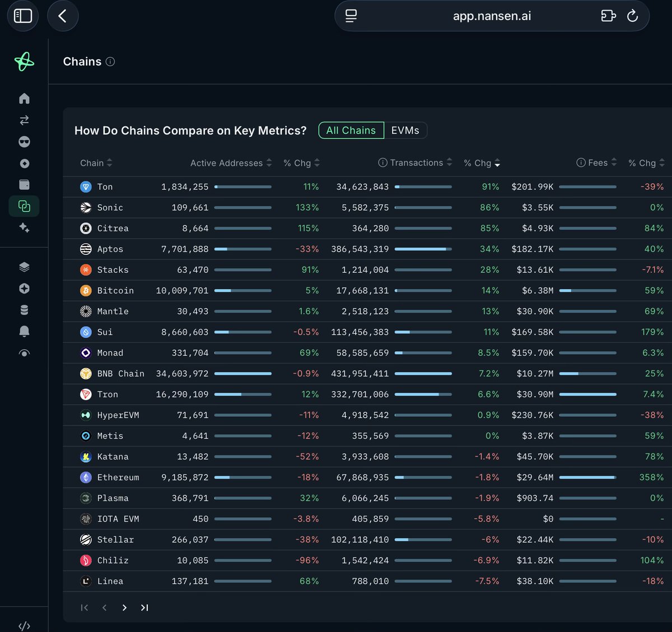672x632 pixels.
Task: Open the Citrea chain row
Action: pyautogui.click(x=367, y=229)
